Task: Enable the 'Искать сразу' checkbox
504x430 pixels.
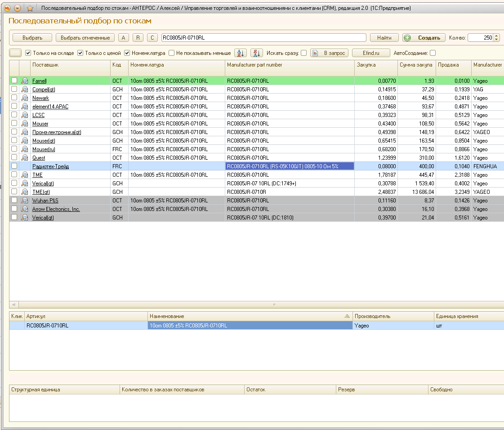Action: 304,53
